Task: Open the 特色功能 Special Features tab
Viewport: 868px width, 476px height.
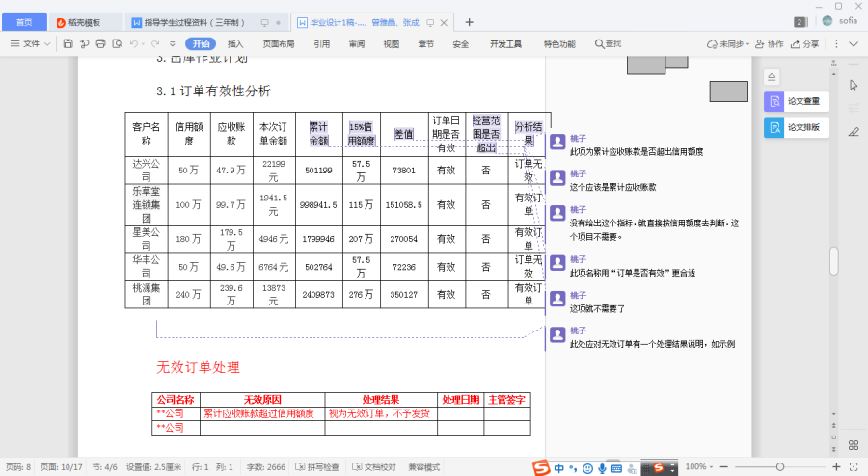Action: click(559, 43)
